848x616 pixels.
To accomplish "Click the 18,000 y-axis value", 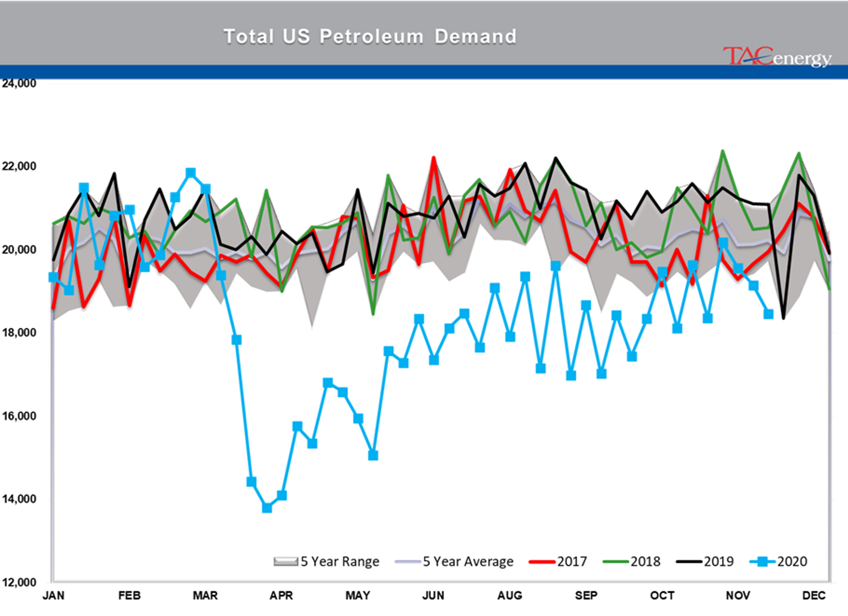I will (x=19, y=332).
